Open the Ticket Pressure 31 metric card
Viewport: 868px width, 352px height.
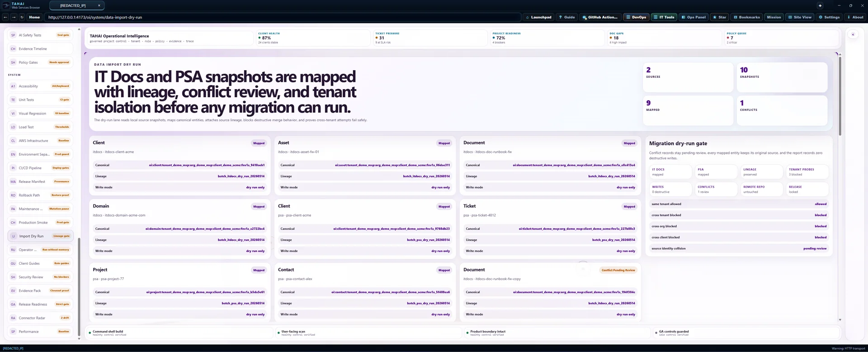430,38
